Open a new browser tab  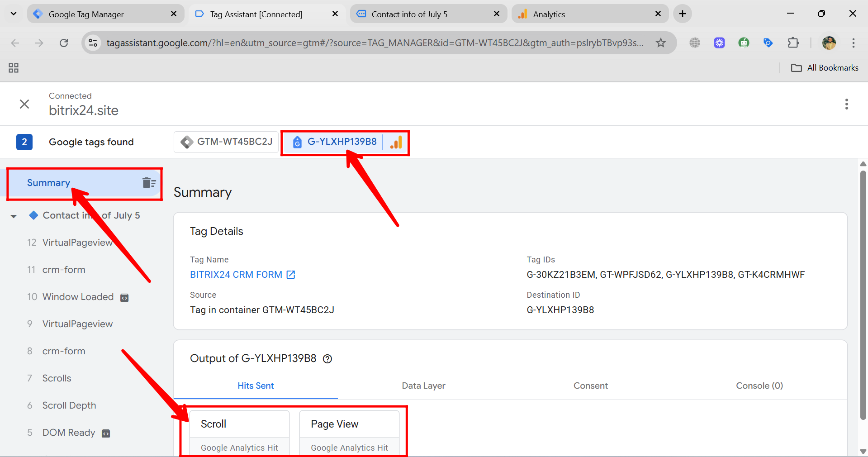point(683,14)
